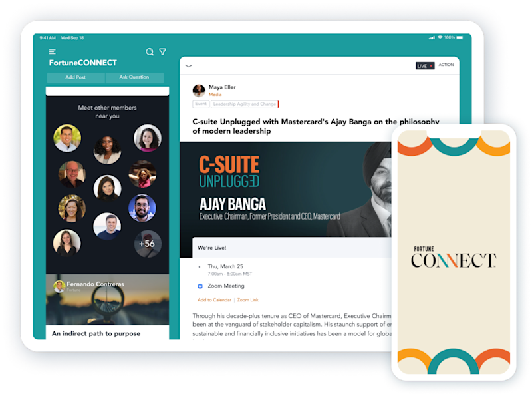This screenshot has height=396, width=532.
Task: Tap the +56 more members bubble
Action: tap(147, 244)
